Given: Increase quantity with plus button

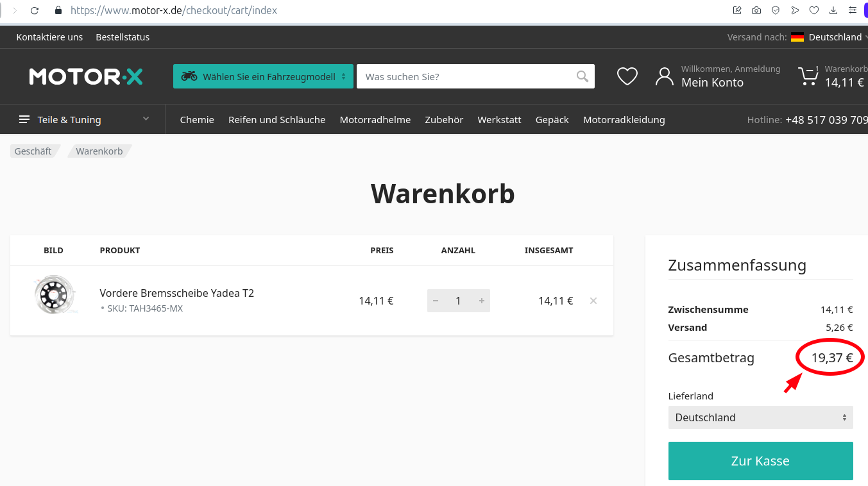Looking at the screenshot, I should point(481,301).
